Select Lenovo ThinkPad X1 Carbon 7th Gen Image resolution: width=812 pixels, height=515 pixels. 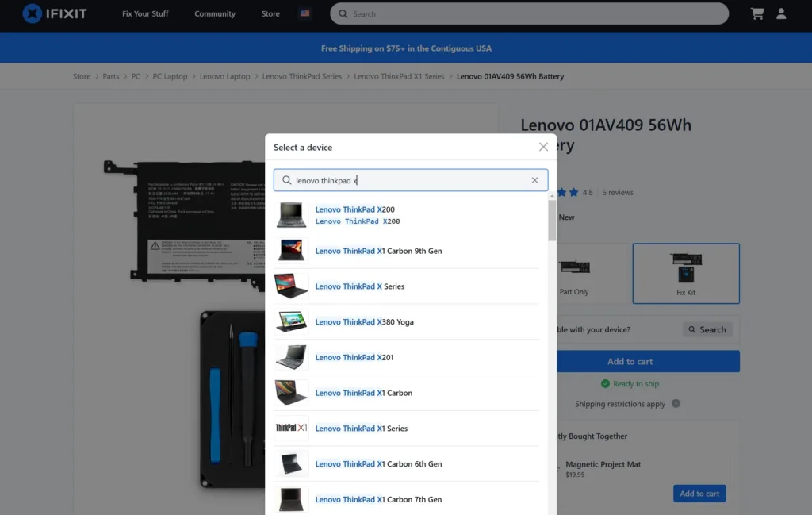[x=407, y=499]
